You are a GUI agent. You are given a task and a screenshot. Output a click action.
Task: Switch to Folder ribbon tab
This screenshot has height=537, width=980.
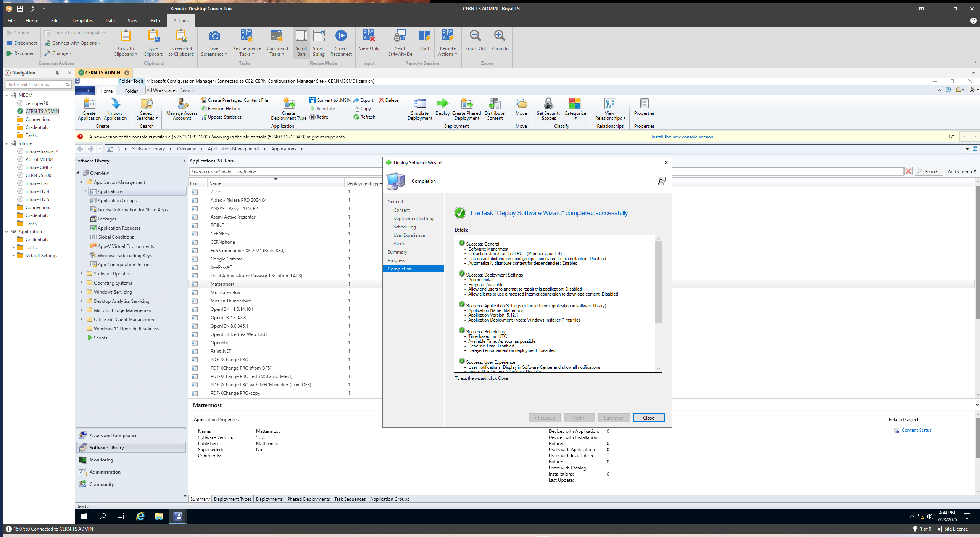coord(131,91)
